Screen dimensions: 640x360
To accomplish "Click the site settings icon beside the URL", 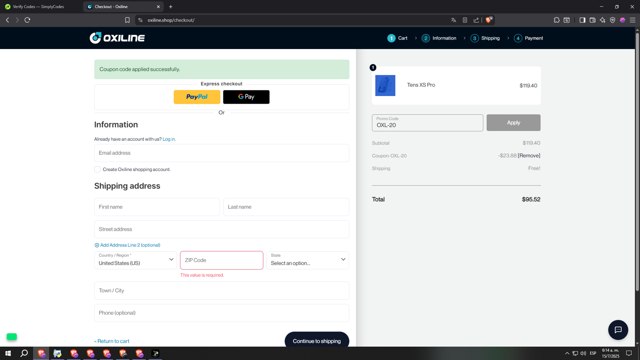I will [x=140, y=20].
